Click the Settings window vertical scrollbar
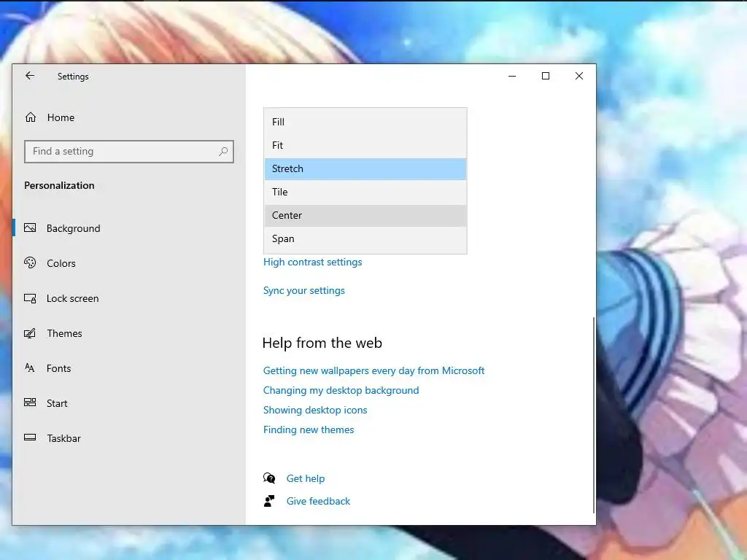 point(593,414)
